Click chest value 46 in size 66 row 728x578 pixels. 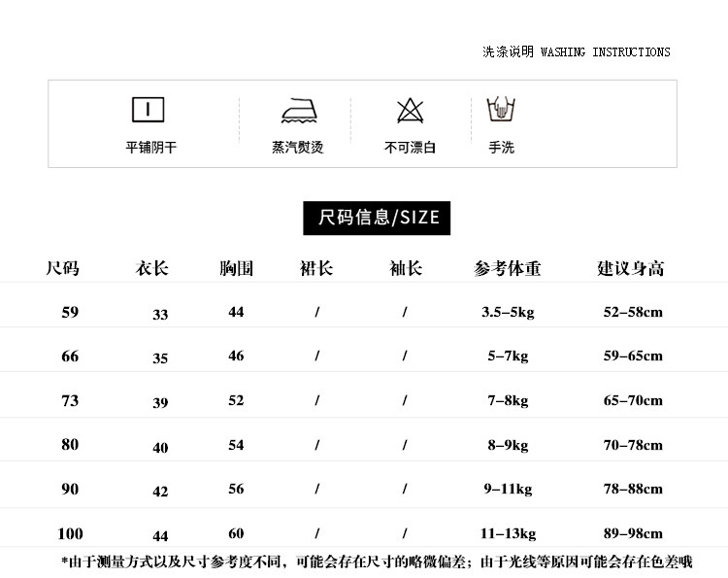tap(236, 356)
